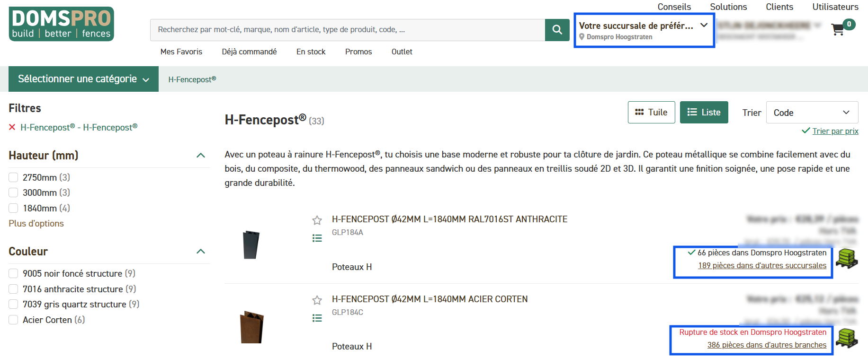
Task: Remove H-Fencepost filter with red X
Action: click(x=12, y=127)
